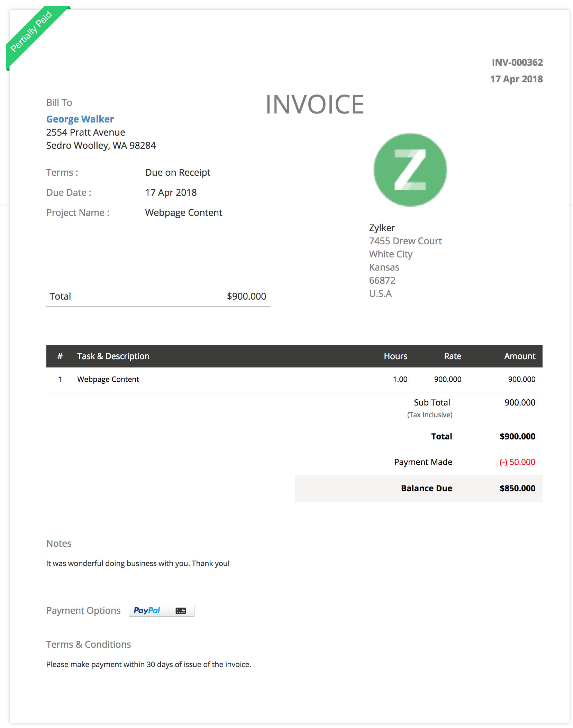Select the Webpage Content line item
This screenshot has width=573, height=728.
108,379
